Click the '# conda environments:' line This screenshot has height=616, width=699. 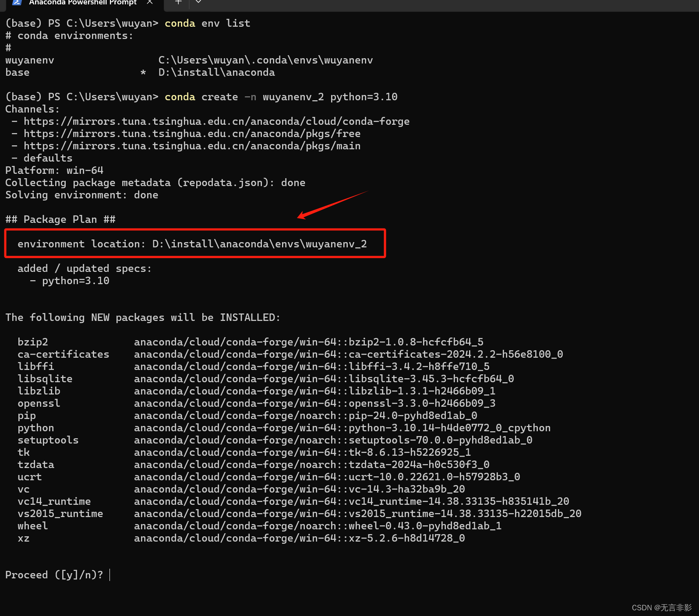point(69,35)
